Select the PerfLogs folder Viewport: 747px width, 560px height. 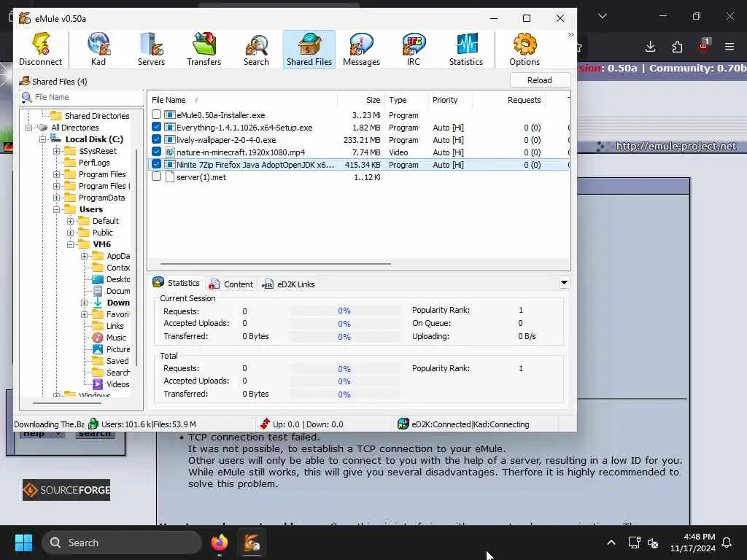tap(94, 163)
